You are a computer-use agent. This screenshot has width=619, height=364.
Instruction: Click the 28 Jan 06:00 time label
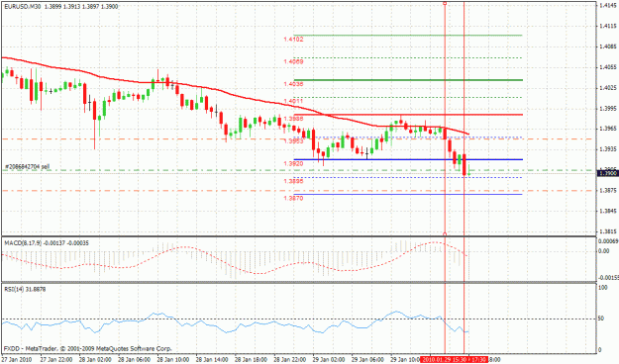click(x=134, y=360)
